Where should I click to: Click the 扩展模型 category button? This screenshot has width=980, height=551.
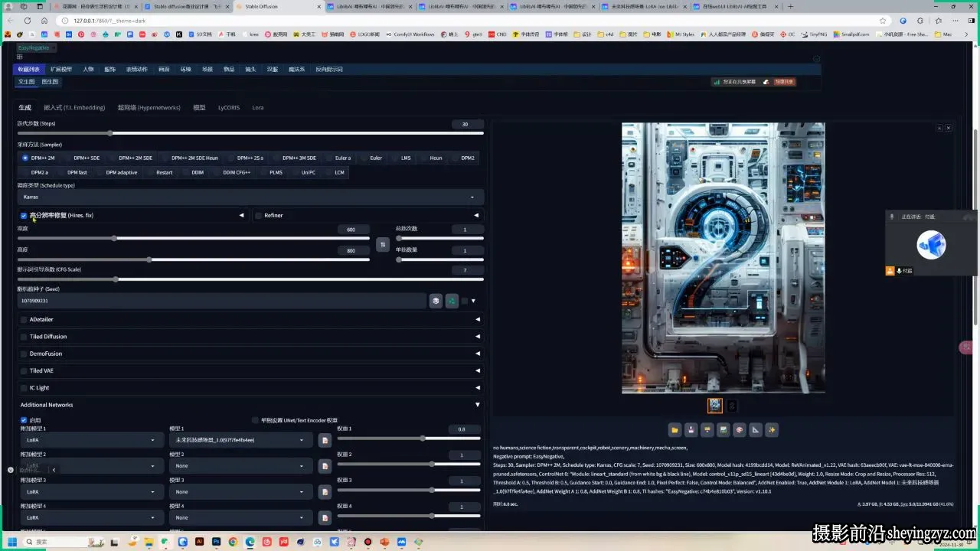pos(61,69)
